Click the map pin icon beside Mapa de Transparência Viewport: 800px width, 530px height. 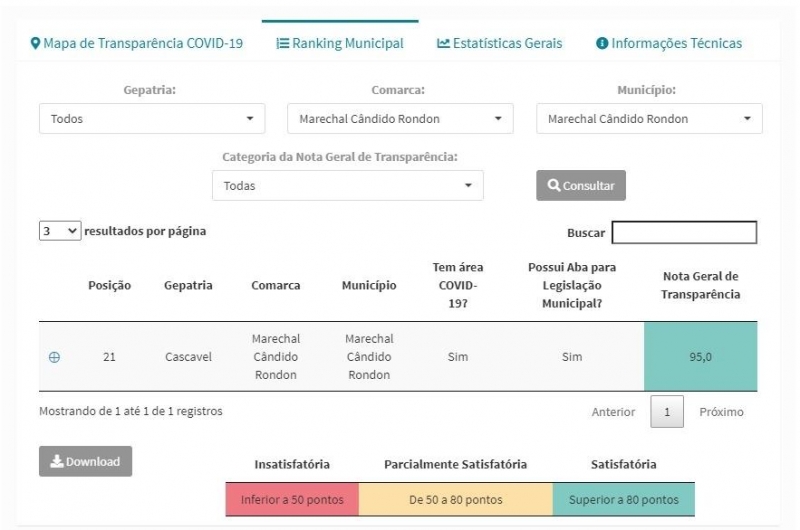tap(35, 43)
